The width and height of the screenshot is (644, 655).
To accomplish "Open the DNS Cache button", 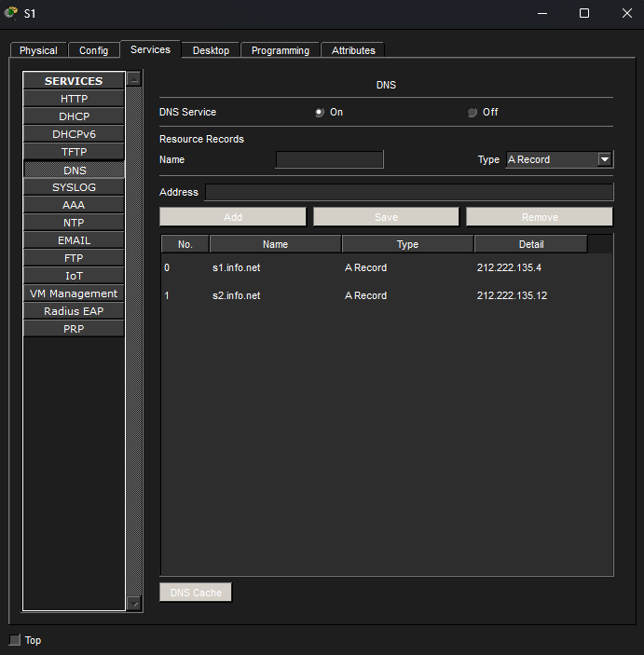I will pos(196,593).
